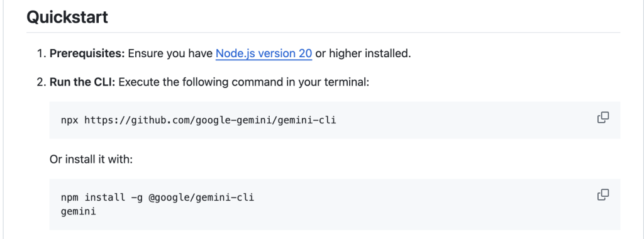
Task: Click the word npm in second code block
Action: pos(70,197)
